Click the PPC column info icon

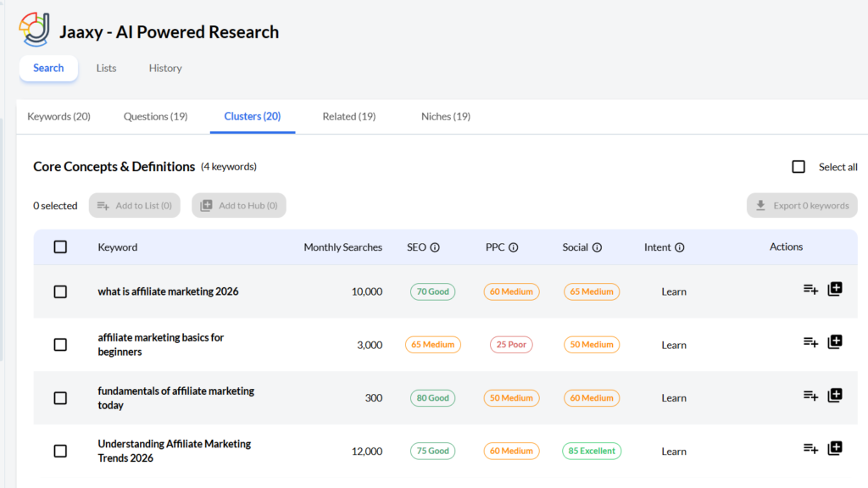pyautogui.click(x=513, y=248)
